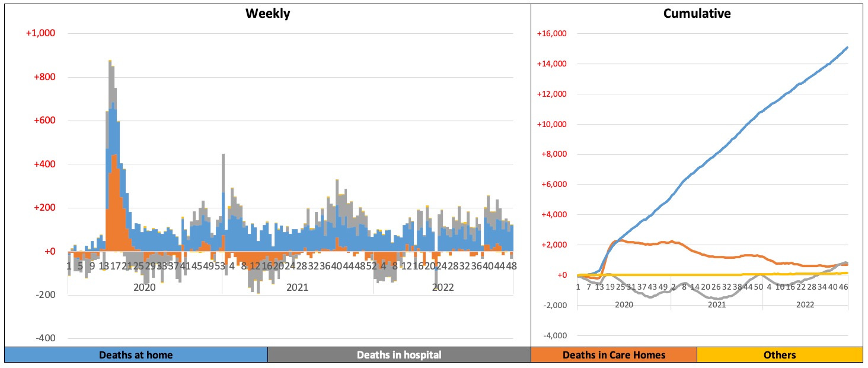Select the "Cumulative" chart title

click(697, 14)
